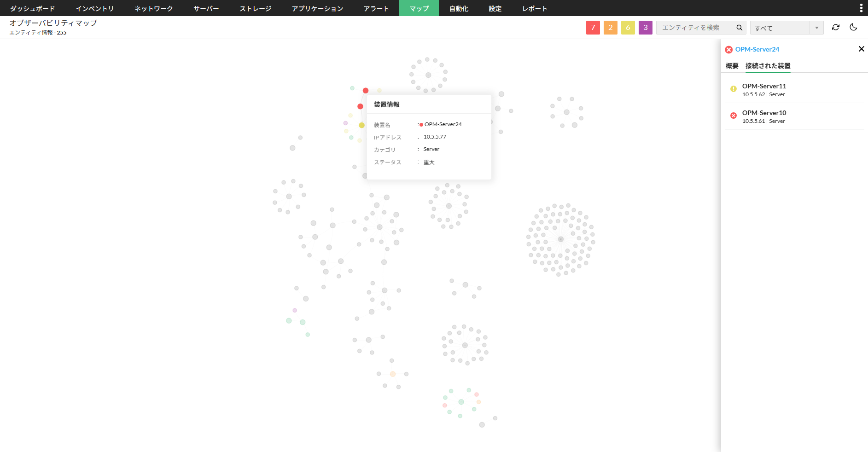Open the サーバー menu
Image resolution: width=868 pixels, height=452 pixels.
click(206, 8)
